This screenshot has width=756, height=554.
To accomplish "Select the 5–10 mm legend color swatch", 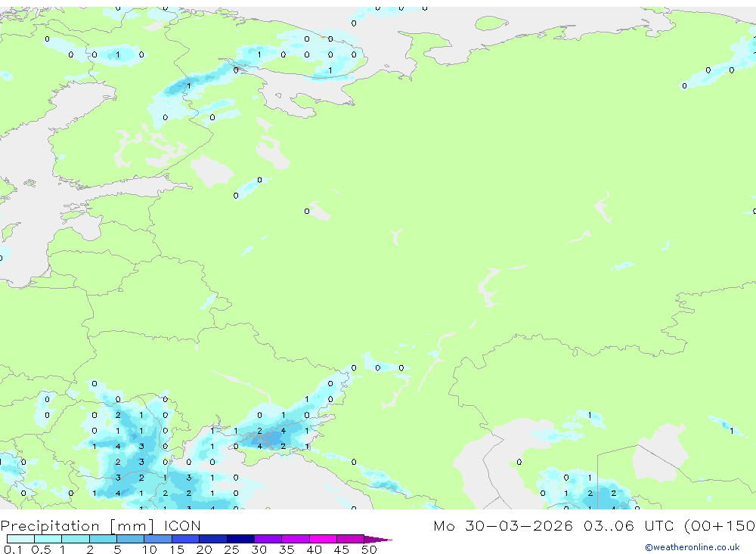I will (131, 539).
